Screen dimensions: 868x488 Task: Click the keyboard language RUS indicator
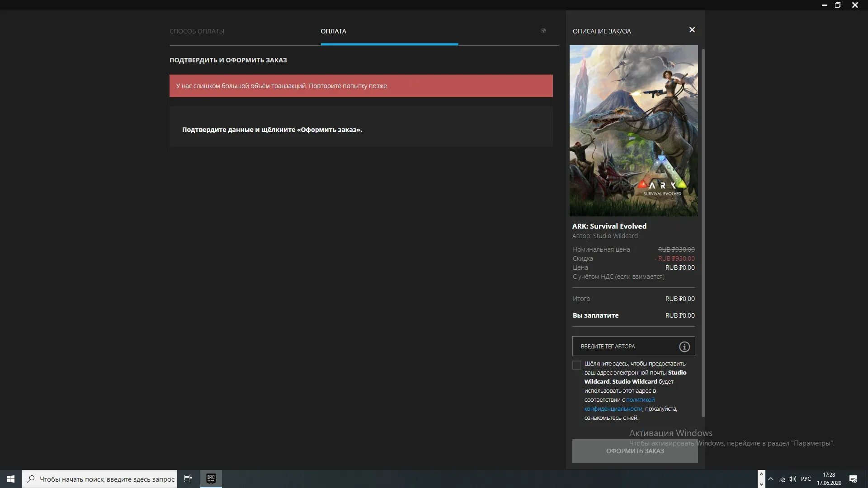pyautogui.click(x=806, y=479)
